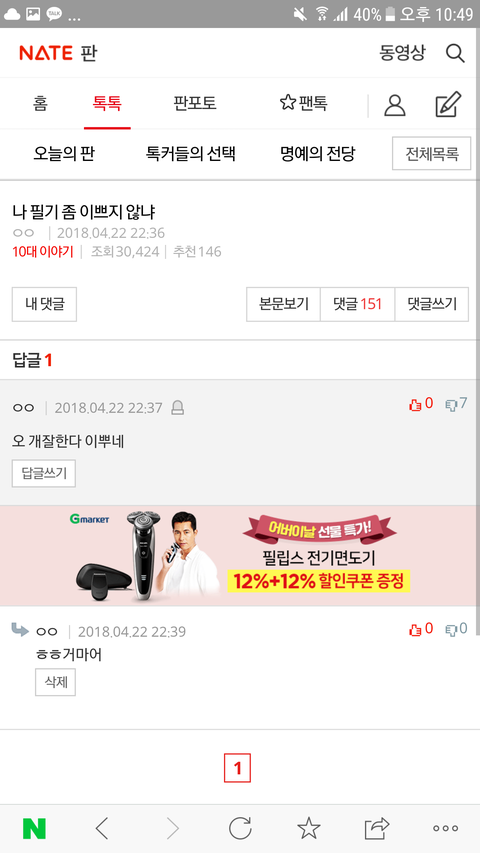Tap the user profile icon

[395, 105]
